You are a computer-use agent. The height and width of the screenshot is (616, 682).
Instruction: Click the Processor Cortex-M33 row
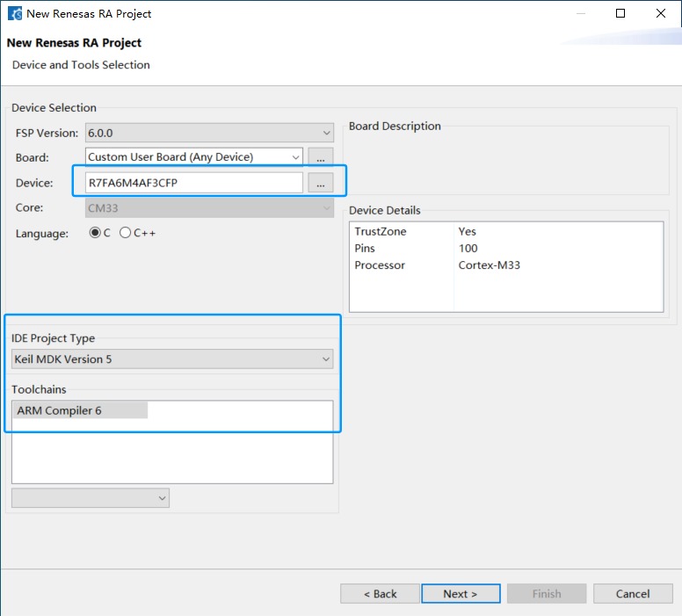tap(506, 265)
